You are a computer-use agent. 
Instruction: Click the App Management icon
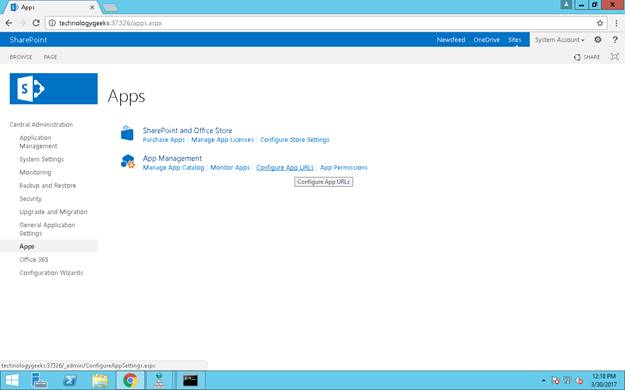point(128,161)
